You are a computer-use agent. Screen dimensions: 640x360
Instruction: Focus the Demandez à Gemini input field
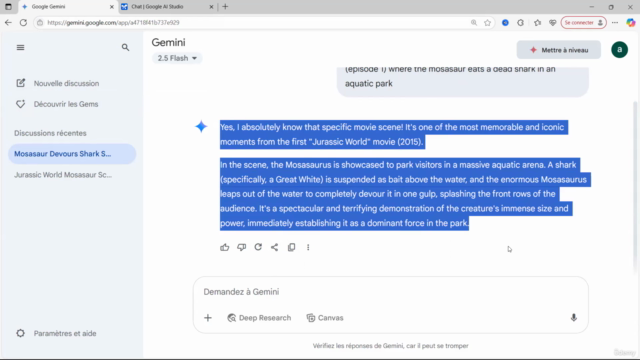390,292
